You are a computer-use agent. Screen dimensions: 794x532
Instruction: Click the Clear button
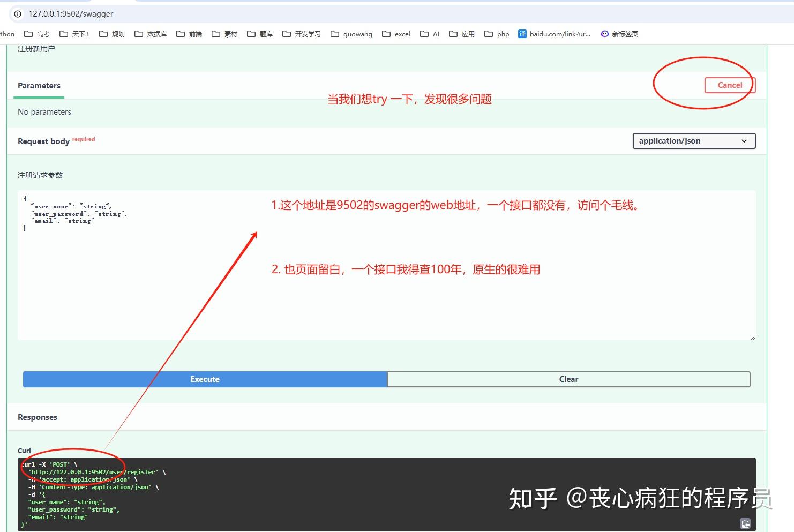pos(568,379)
